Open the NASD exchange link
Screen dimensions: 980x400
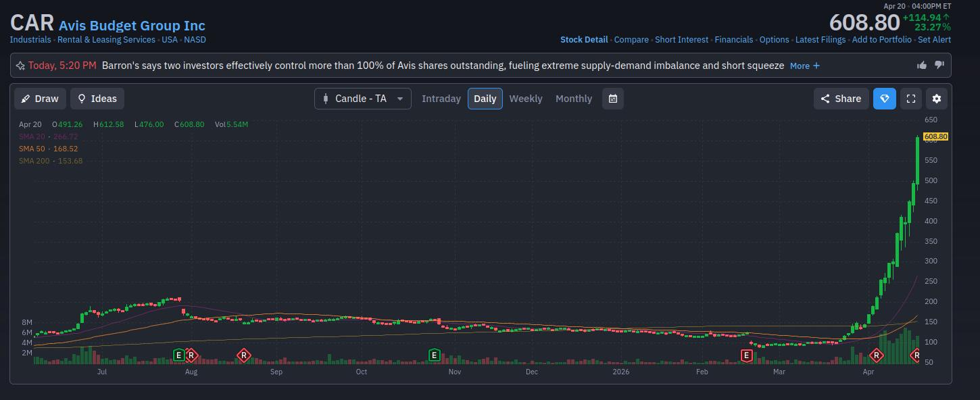tap(195, 40)
